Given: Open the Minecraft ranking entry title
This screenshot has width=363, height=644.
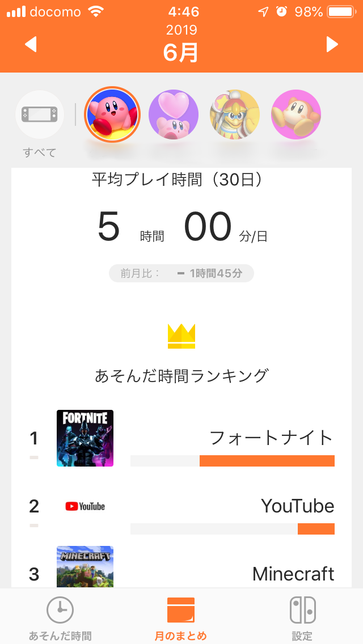Looking at the screenshot, I should [x=293, y=574].
